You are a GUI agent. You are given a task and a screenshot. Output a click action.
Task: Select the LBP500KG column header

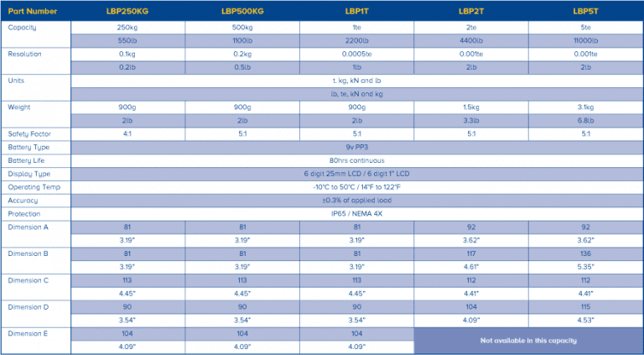[242, 11]
